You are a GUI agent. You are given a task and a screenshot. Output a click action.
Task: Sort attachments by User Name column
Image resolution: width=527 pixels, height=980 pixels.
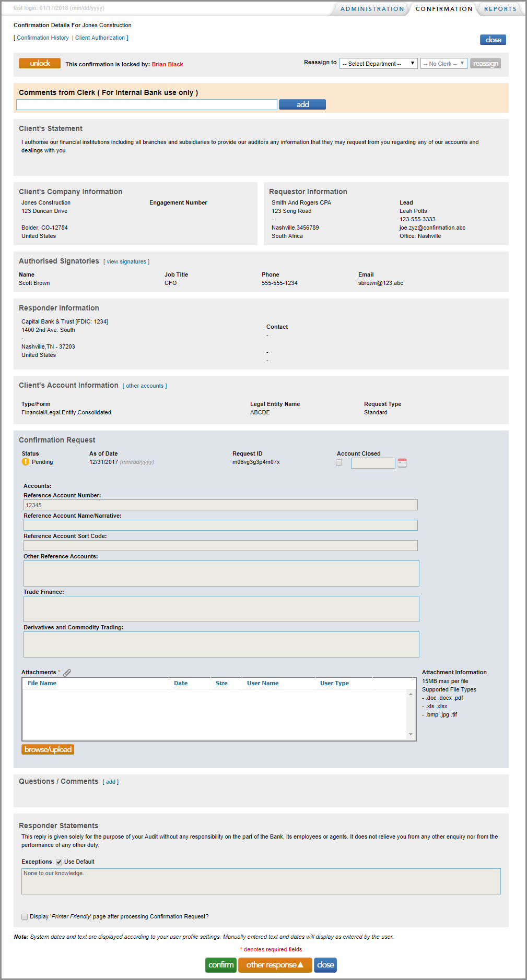point(263,683)
